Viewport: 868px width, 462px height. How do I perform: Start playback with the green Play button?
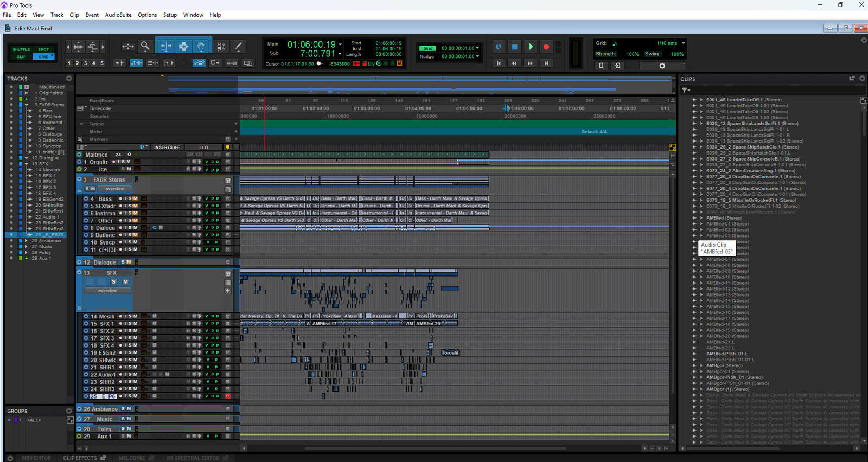pyautogui.click(x=531, y=47)
